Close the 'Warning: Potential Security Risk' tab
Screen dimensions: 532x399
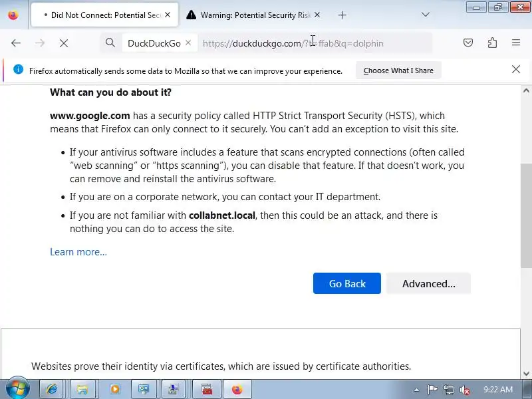point(317,15)
